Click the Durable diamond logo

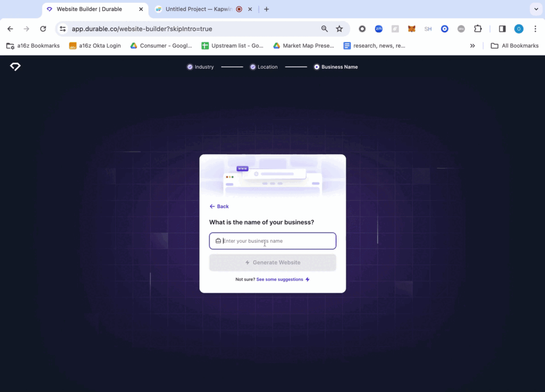15,66
